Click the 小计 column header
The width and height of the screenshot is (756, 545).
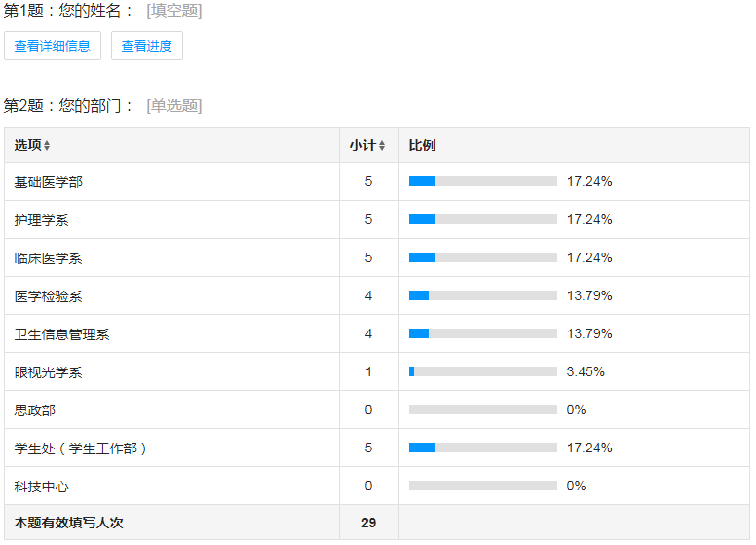pyautogui.click(x=362, y=145)
